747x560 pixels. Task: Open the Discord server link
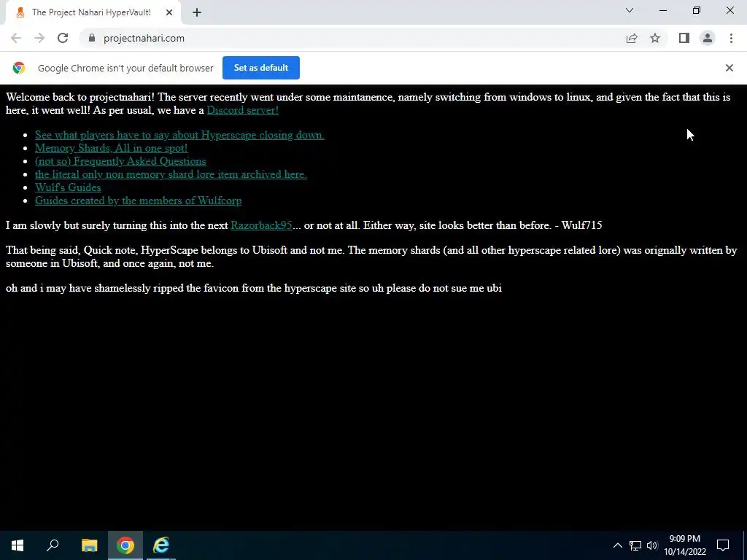pos(242,110)
